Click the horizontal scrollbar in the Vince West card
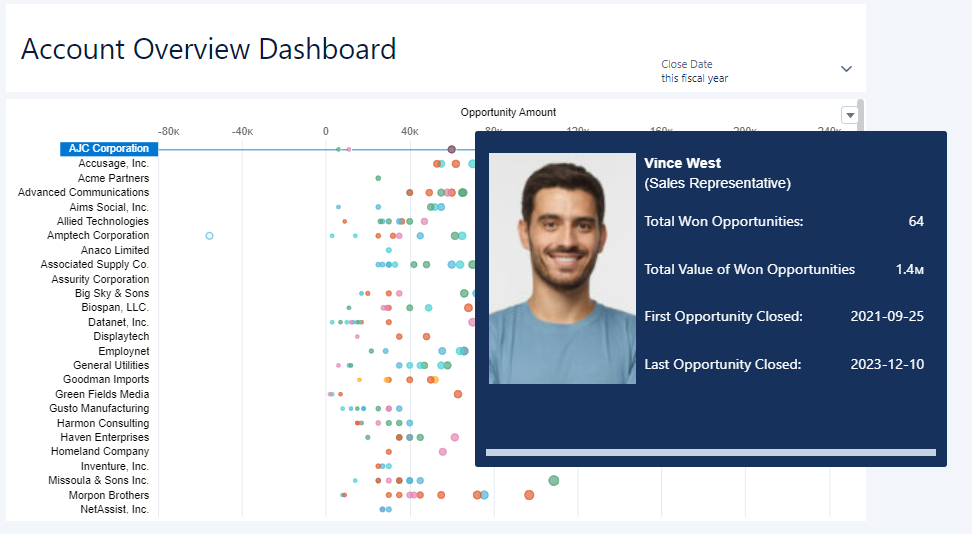 tap(710, 453)
